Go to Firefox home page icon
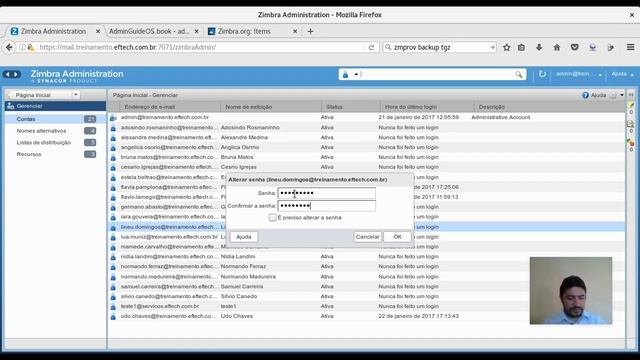Viewport: 640px width, 360px height. click(x=557, y=47)
